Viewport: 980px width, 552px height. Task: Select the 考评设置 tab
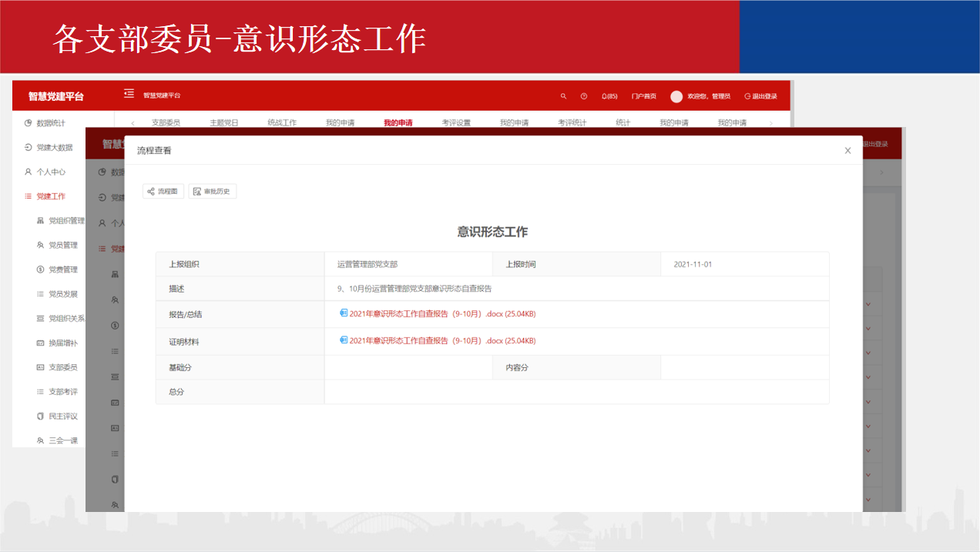(x=456, y=122)
